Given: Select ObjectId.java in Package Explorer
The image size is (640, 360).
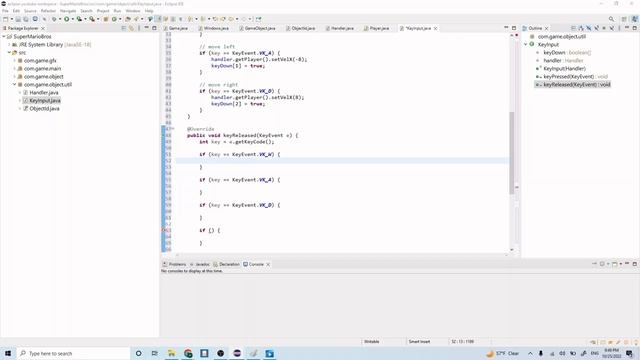Looking at the screenshot, I should tap(44, 109).
